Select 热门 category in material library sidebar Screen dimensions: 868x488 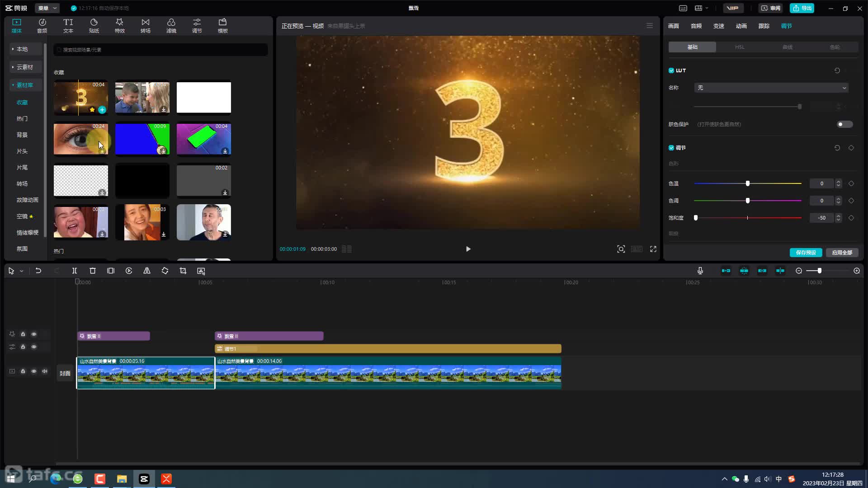pyautogui.click(x=22, y=119)
